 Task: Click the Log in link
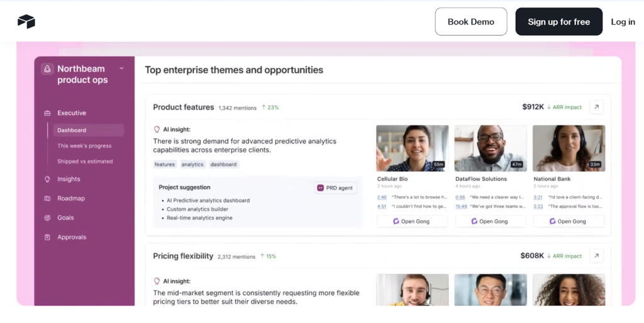tap(623, 22)
